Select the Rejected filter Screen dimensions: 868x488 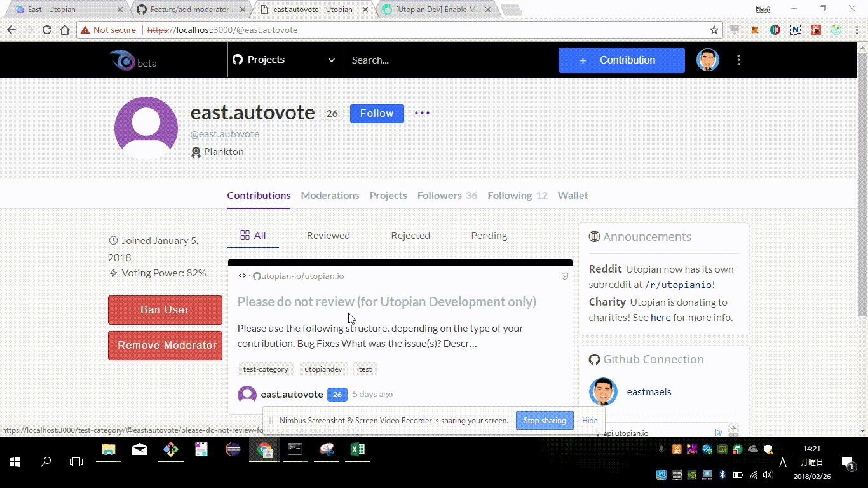[410, 235]
